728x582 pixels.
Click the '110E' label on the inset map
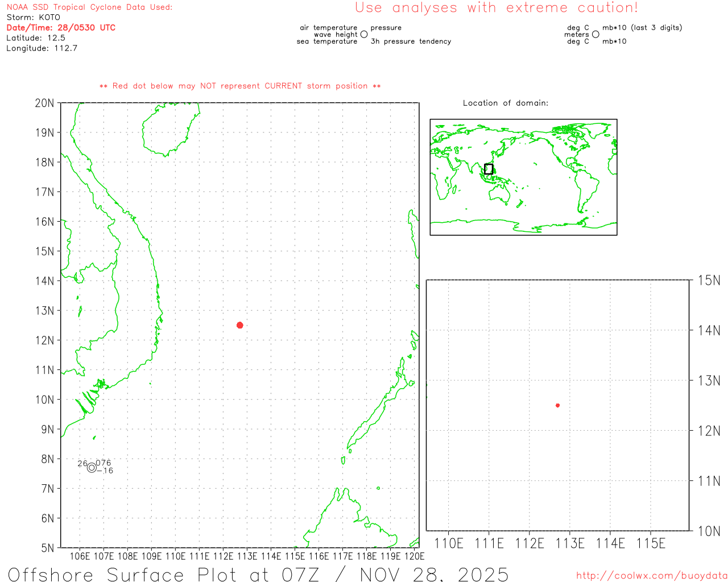pyautogui.click(x=449, y=544)
